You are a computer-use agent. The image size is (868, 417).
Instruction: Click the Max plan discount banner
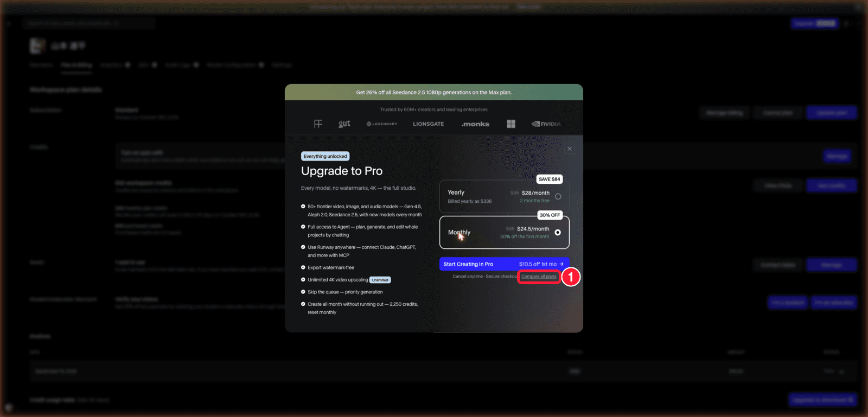click(434, 92)
